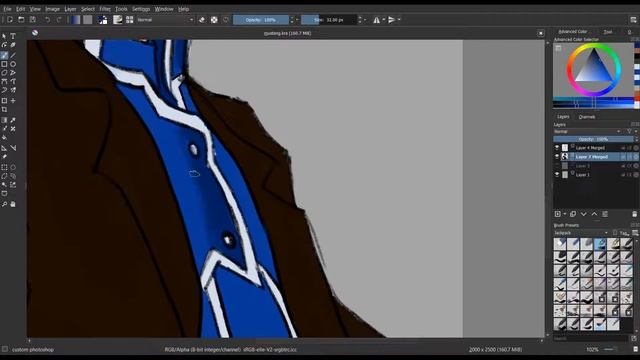Expand the add layer dropdown arrow

[x=564, y=214]
